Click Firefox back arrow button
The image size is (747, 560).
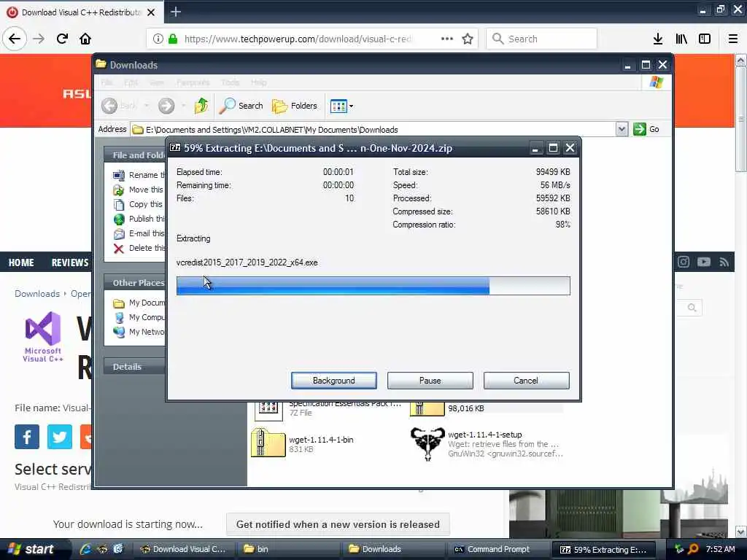15,39
